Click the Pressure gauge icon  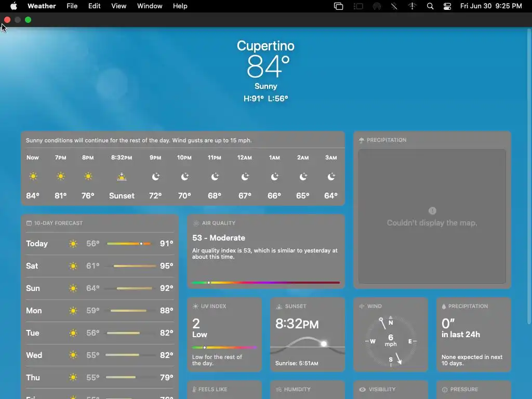point(445,390)
